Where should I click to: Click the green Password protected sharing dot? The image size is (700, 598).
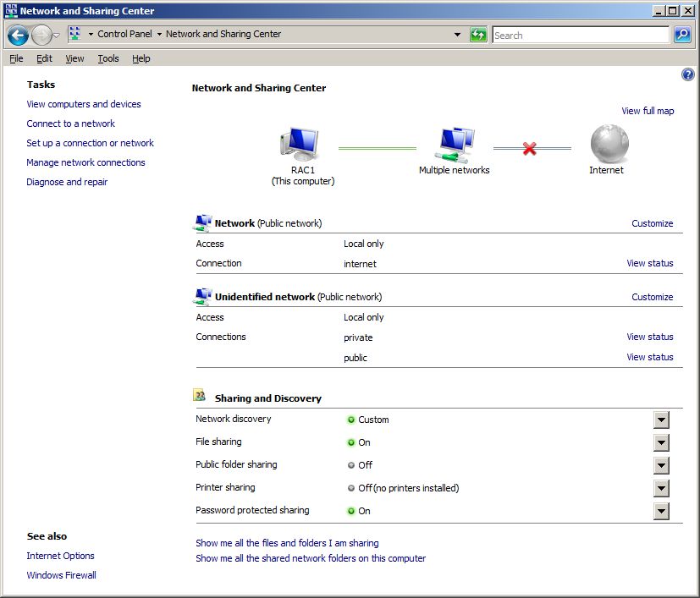351,511
